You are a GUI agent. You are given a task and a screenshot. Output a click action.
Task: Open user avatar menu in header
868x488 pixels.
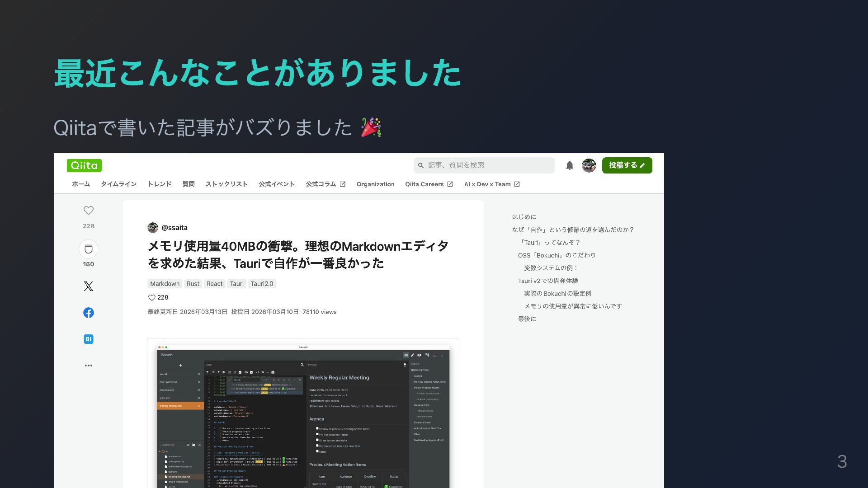pos(589,165)
